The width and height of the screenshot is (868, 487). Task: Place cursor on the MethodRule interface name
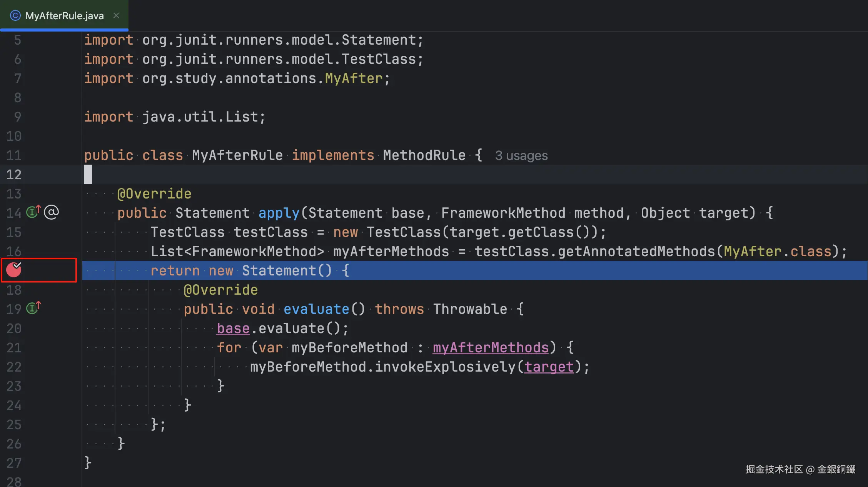tap(424, 155)
